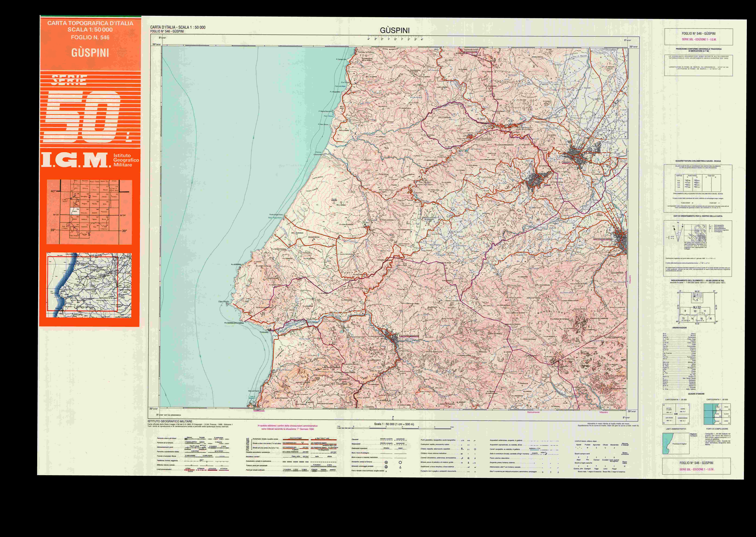Click the lighthouse star symbol in legend
This screenshot has height=537, width=756.
tap(386, 471)
